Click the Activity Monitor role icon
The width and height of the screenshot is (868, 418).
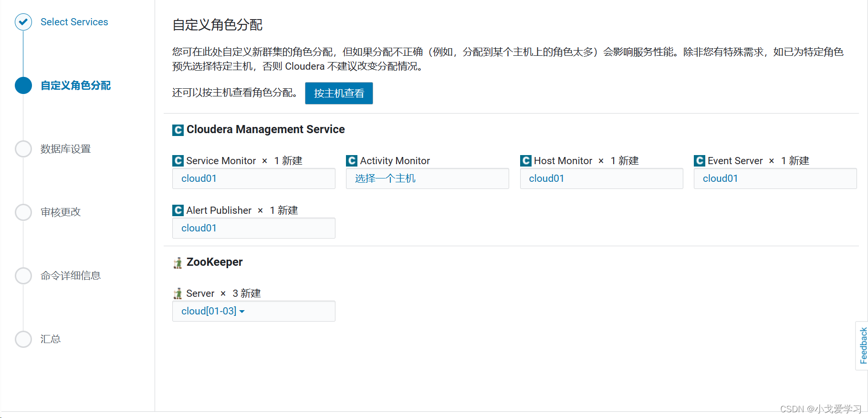pos(352,161)
